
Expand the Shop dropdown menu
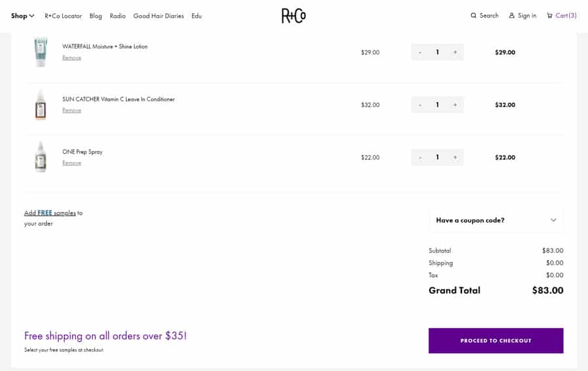coord(23,16)
